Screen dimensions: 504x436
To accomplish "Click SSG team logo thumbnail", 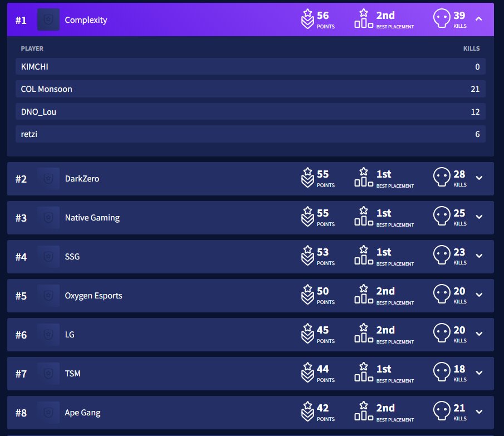I will pos(48,256).
